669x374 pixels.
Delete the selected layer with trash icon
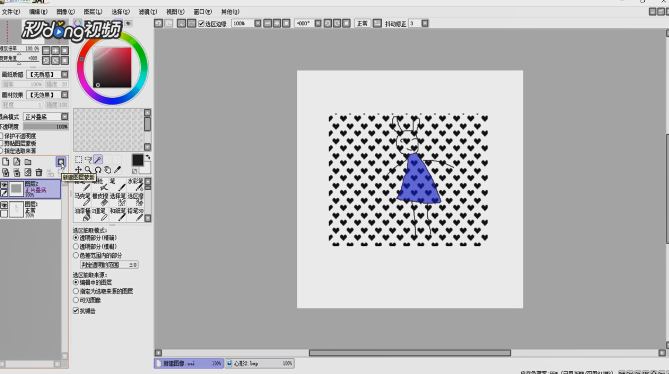click(x=39, y=173)
